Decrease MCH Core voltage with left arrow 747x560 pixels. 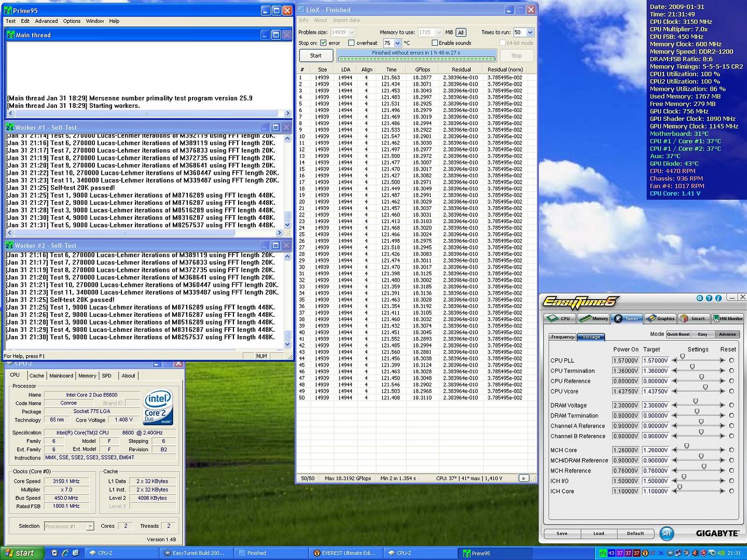point(674,450)
